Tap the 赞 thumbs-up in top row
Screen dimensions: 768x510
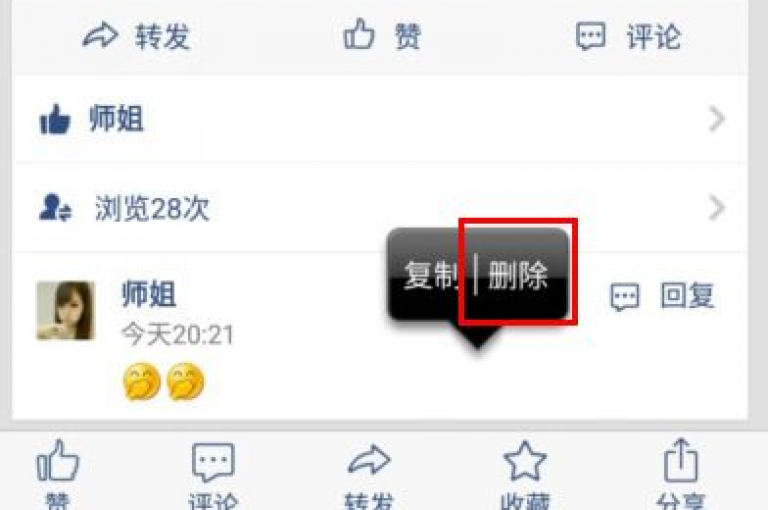coord(359,34)
